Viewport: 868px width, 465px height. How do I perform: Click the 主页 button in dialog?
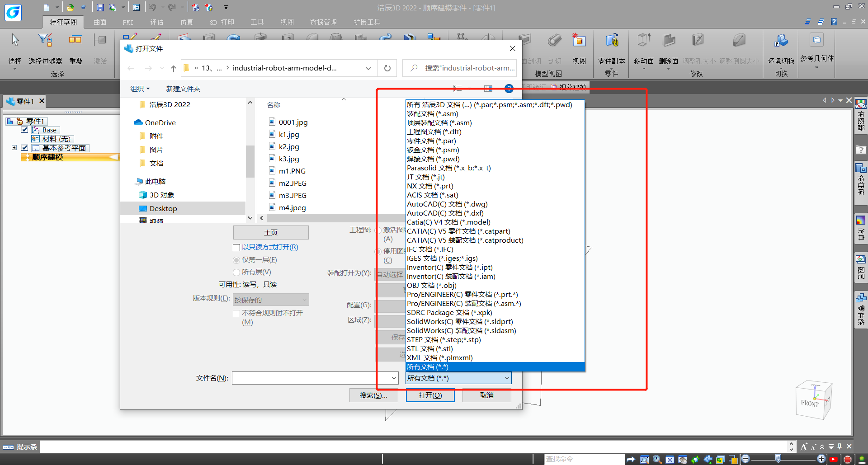tap(271, 232)
